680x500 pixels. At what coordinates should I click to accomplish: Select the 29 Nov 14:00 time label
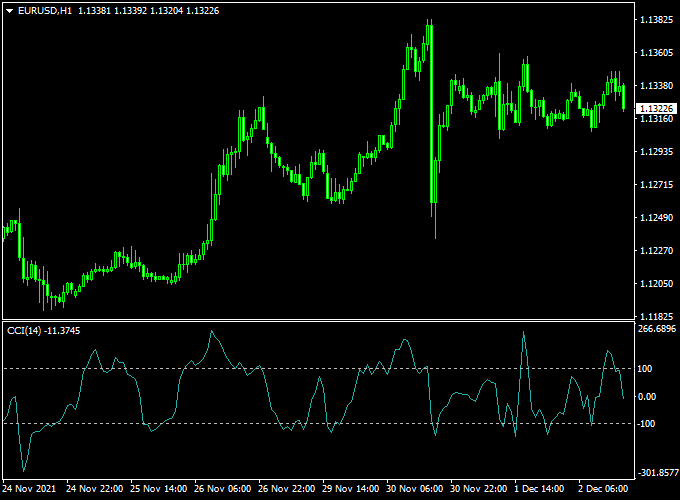[351, 489]
